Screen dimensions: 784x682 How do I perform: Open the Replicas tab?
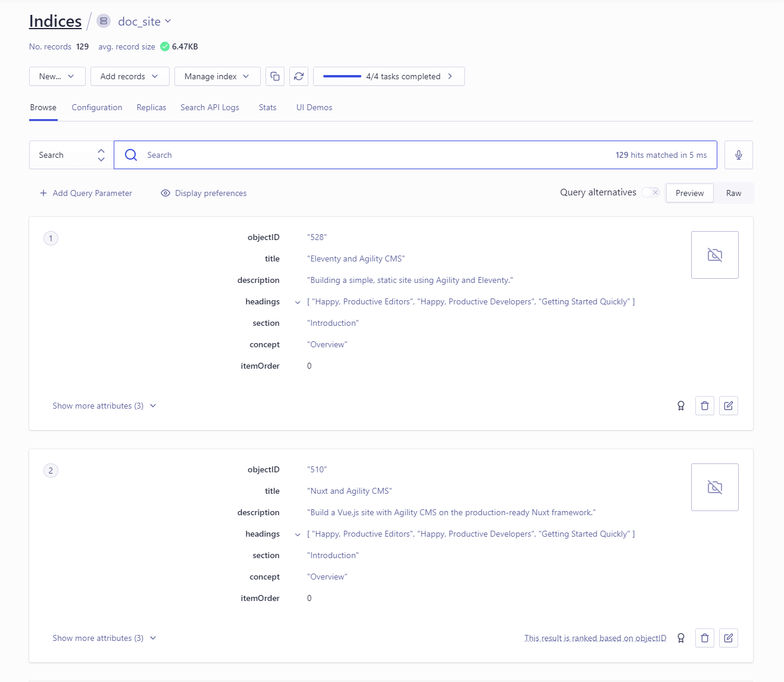point(151,107)
